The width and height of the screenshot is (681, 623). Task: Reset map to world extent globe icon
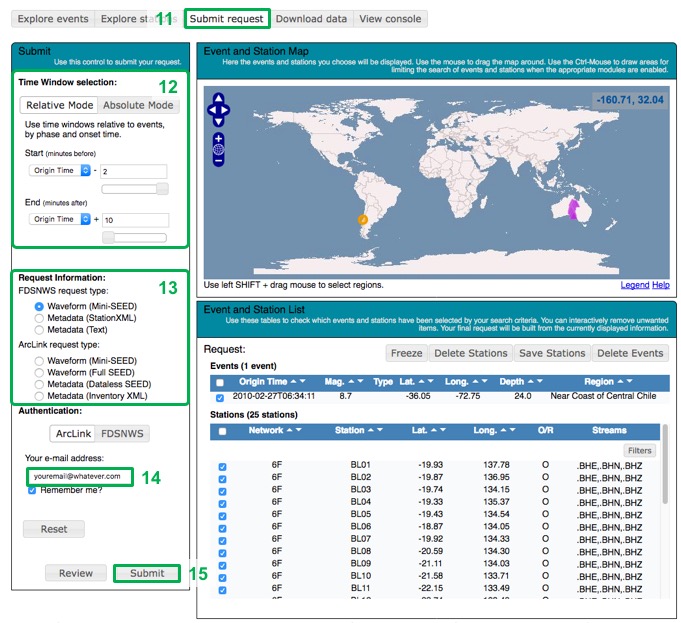coord(219,149)
